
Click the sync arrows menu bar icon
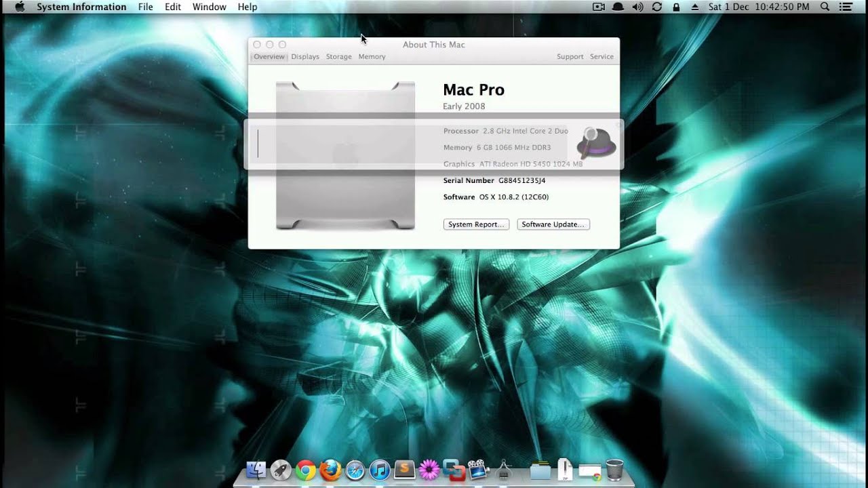(x=656, y=7)
